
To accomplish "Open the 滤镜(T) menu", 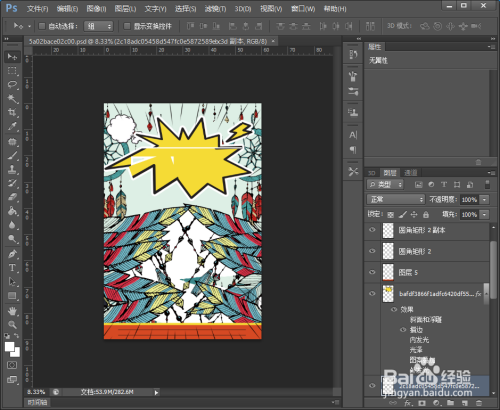I will pos(215,9).
